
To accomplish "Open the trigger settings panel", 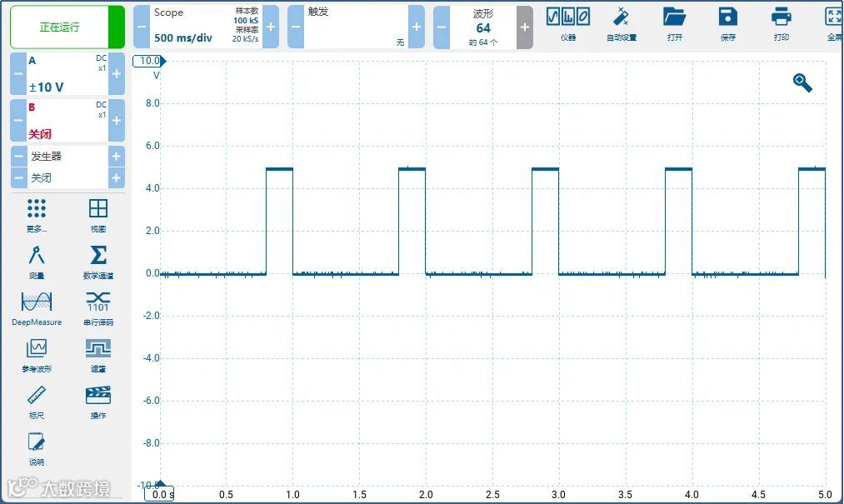I will point(356,27).
